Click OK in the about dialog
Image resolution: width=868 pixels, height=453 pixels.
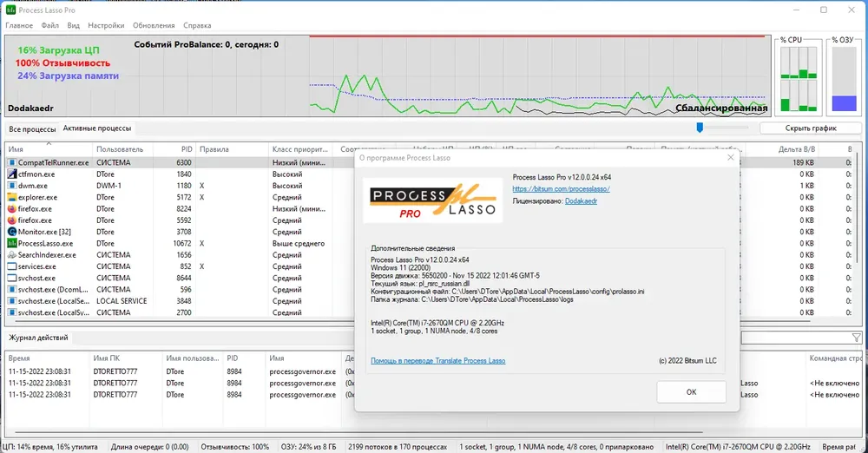tap(692, 392)
